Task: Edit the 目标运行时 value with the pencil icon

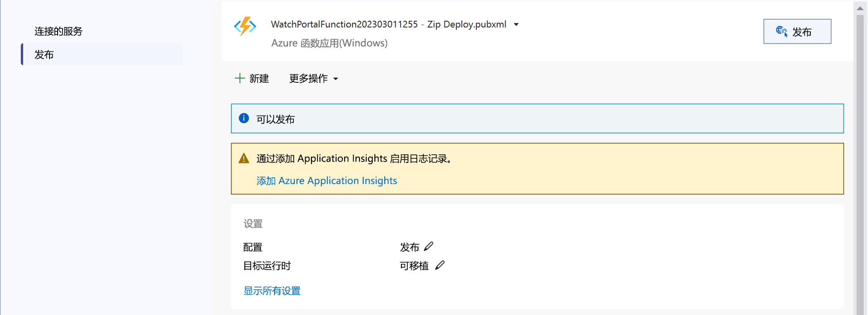Action: (x=440, y=265)
